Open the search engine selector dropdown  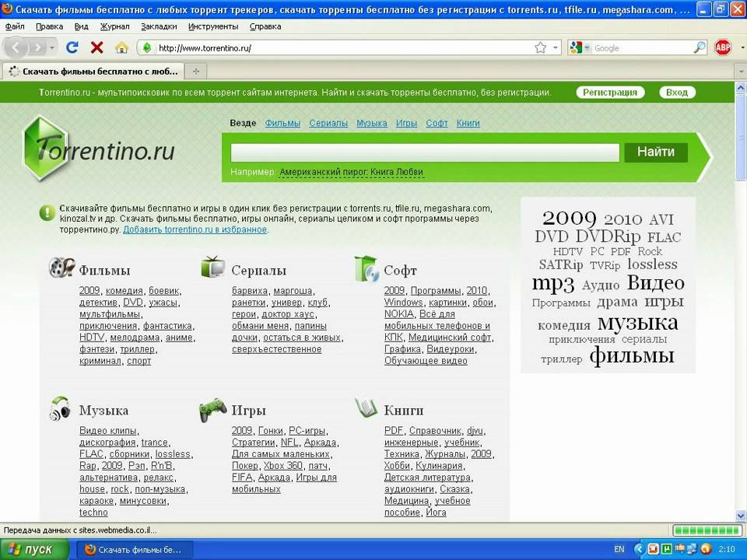[580, 47]
